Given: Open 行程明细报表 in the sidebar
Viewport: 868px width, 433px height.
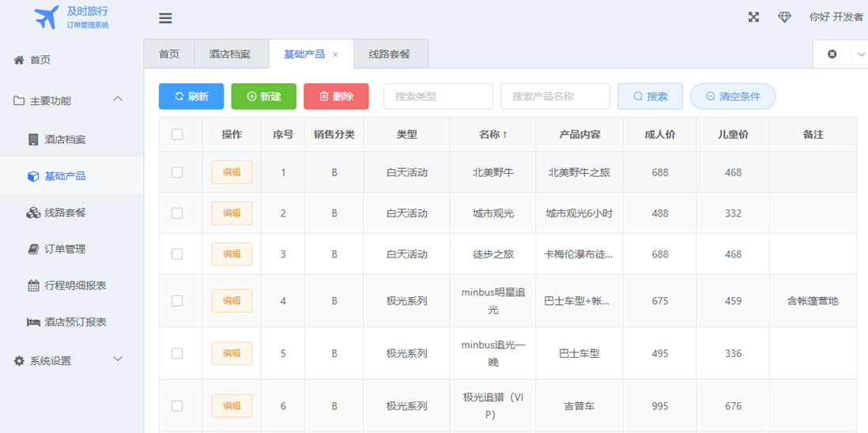Looking at the screenshot, I should [x=71, y=286].
